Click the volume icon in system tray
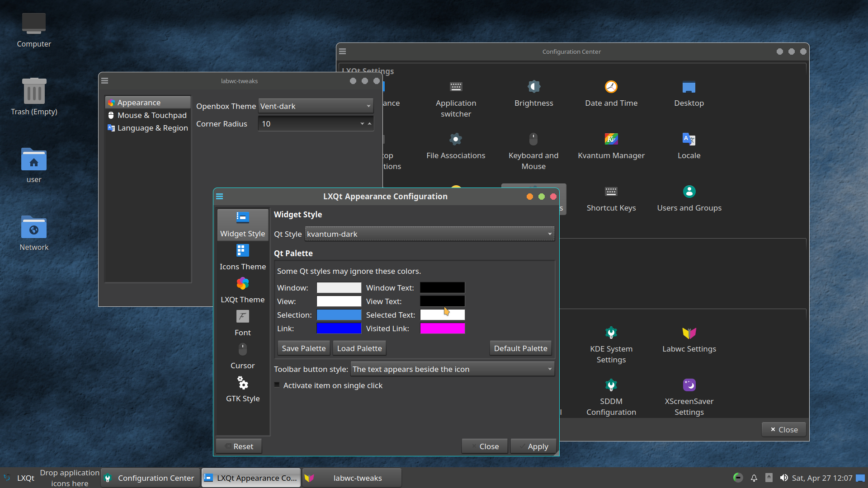 784,478
